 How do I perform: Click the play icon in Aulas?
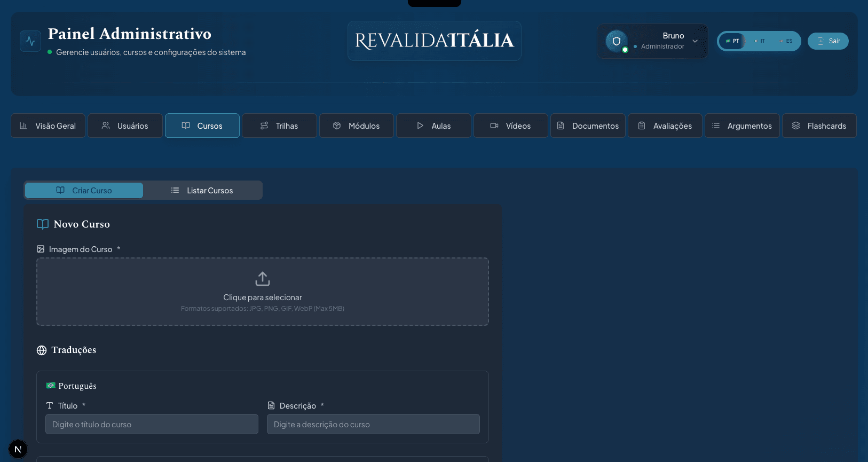pyautogui.click(x=420, y=126)
